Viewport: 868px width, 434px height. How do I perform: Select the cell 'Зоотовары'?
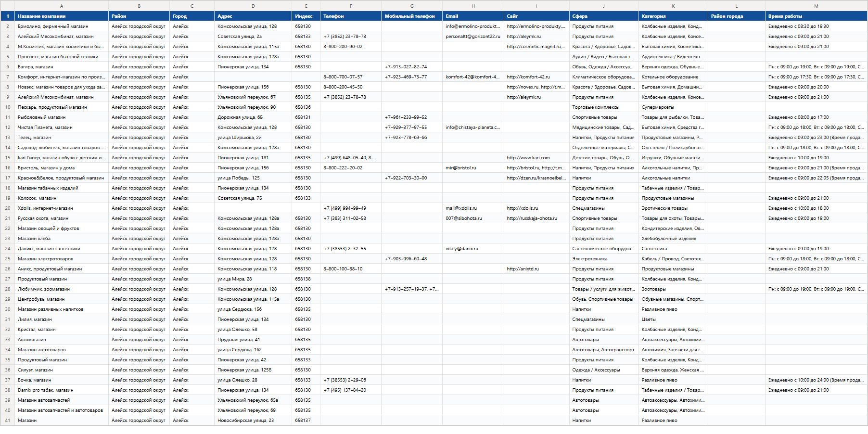673,289
